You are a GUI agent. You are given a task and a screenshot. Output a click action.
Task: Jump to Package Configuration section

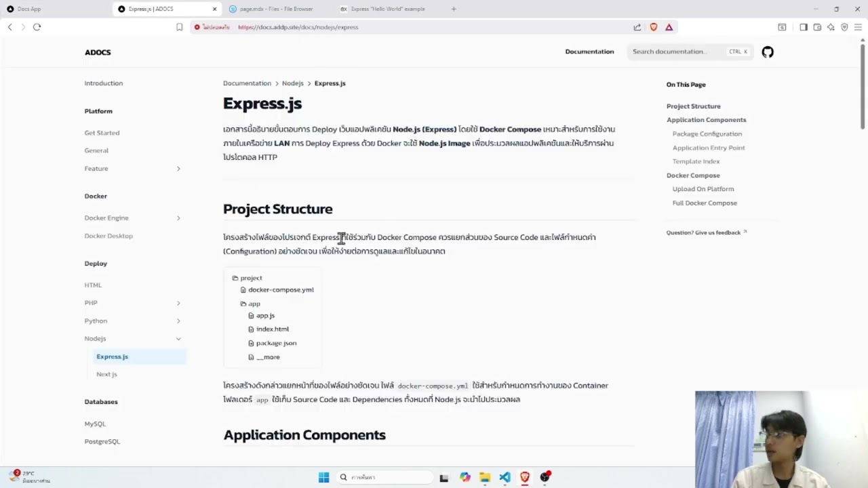[x=707, y=134]
